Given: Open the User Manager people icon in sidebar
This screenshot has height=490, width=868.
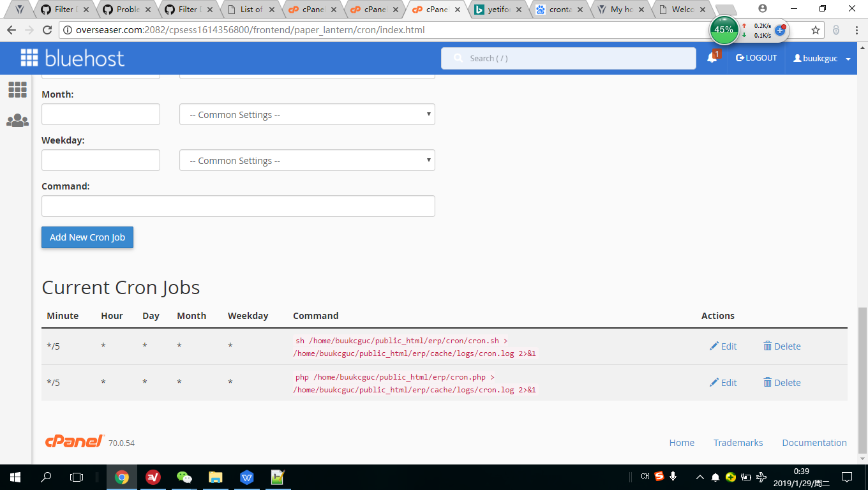Looking at the screenshot, I should click(17, 121).
